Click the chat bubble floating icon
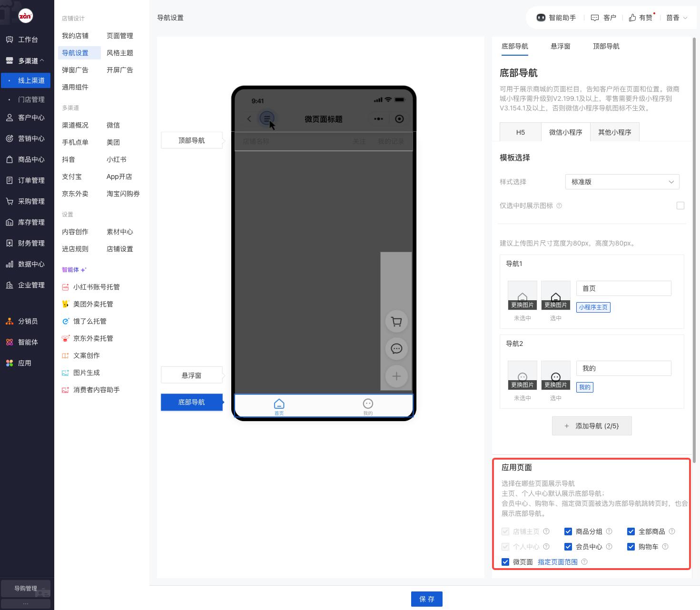This screenshot has height=610, width=700. point(396,349)
